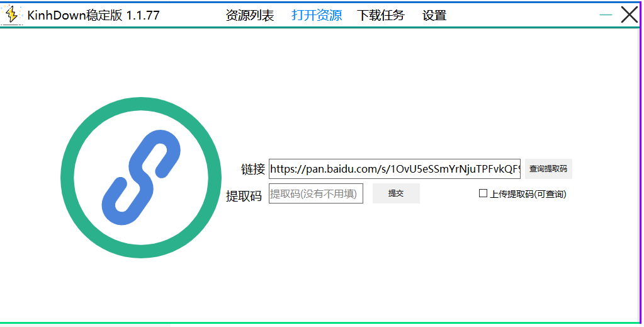
Task: Click the 查询提取码 button
Action: point(548,169)
